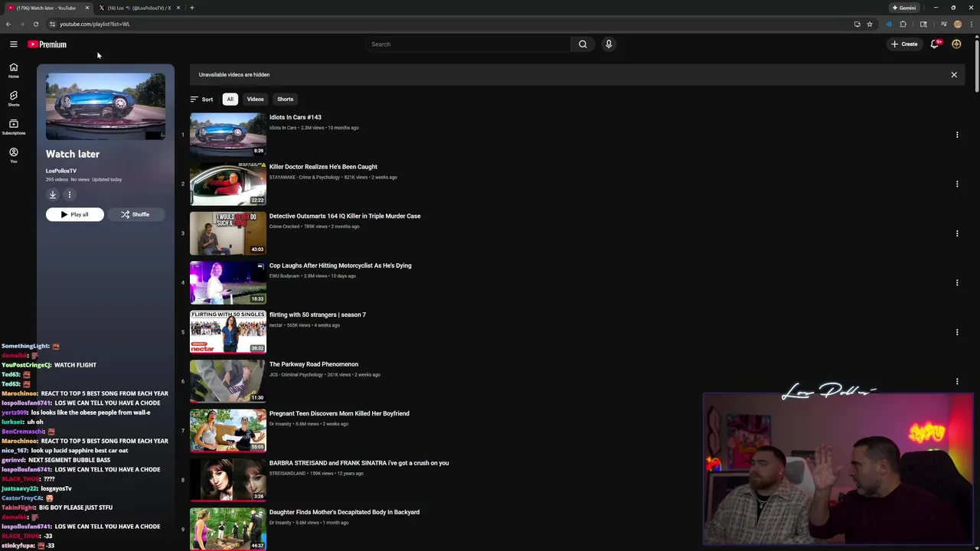Download the Watch later playlist
Image resolution: width=980 pixels, height=551 pixels.
point(53,194)
